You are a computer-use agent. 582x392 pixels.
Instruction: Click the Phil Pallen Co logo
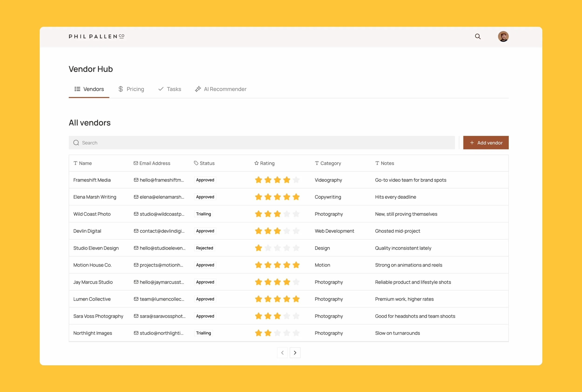click(97, 37)
